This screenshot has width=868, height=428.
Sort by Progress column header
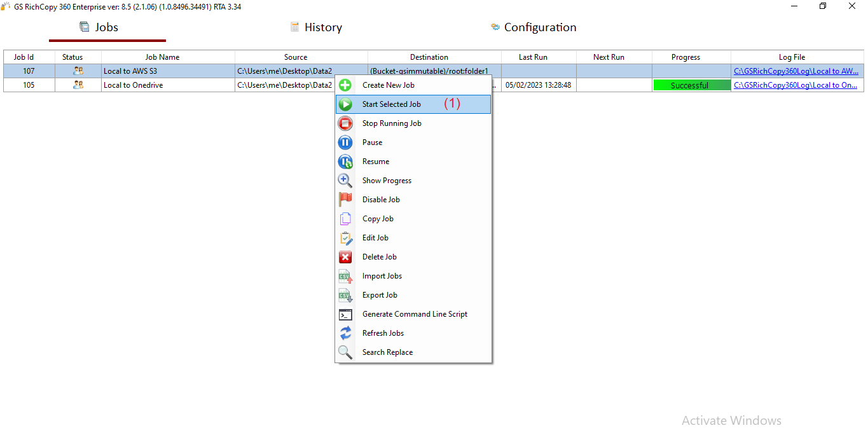[692, 57]
